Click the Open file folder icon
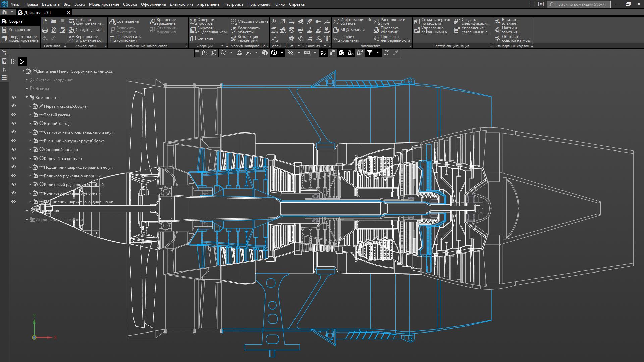 click(x=54, y=21)
